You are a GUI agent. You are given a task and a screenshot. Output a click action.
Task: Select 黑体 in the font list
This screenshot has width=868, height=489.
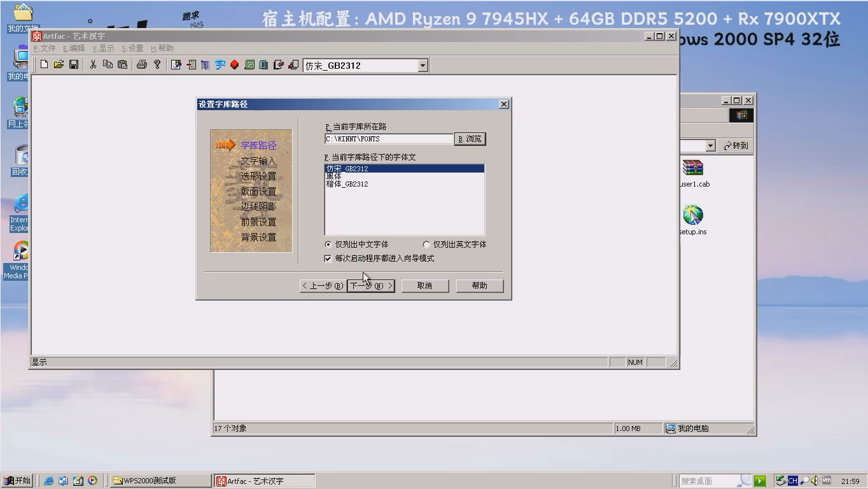[404, 176]
